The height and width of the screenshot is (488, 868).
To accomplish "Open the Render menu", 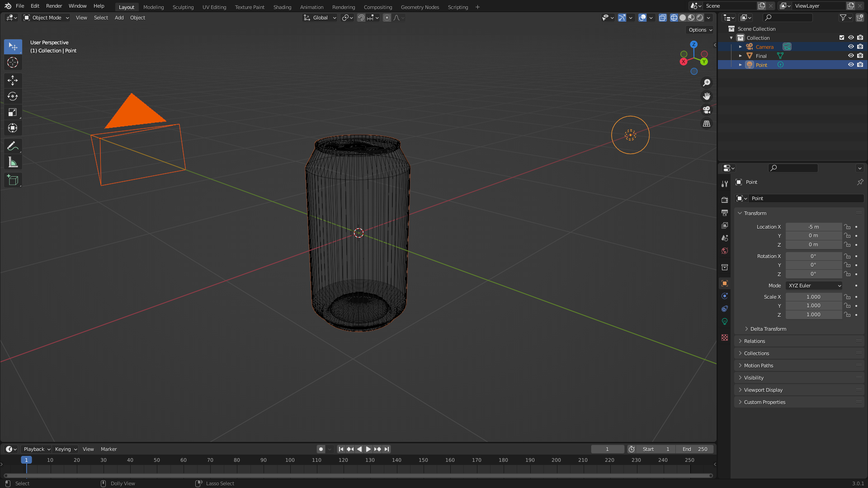I will pyautogui.click(x=54, y=6).
